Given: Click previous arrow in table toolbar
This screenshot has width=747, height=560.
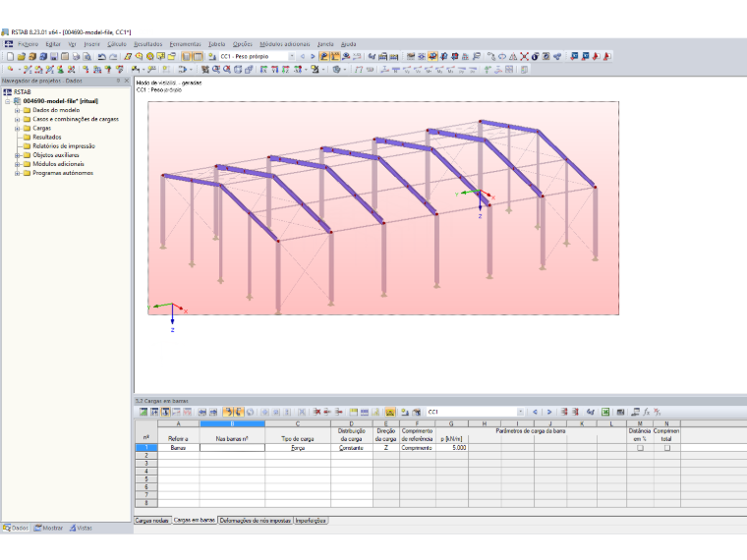Looking at the screenshot, I should [x=535, y=412].
